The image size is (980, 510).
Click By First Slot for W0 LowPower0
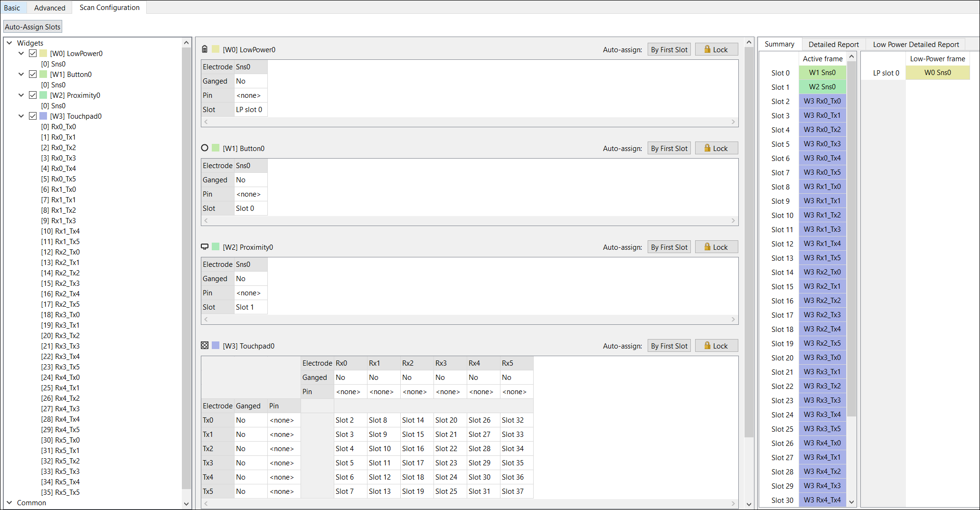[669, 49]
